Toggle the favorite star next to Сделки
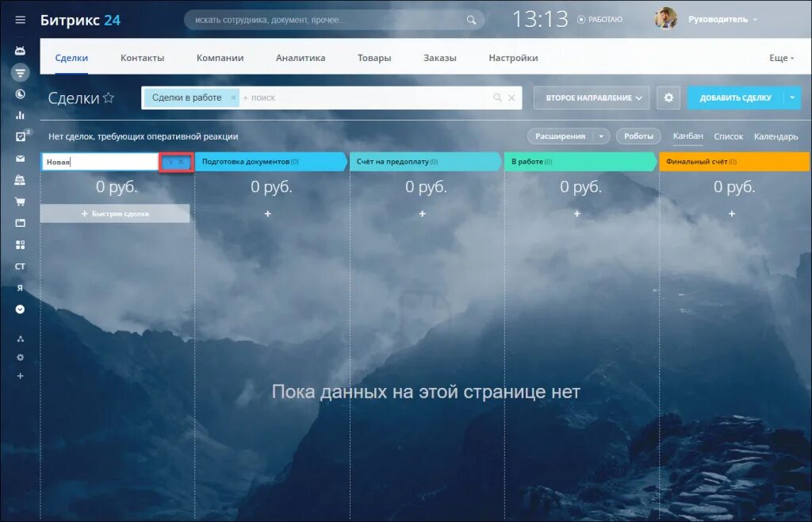 click(108, 98)
